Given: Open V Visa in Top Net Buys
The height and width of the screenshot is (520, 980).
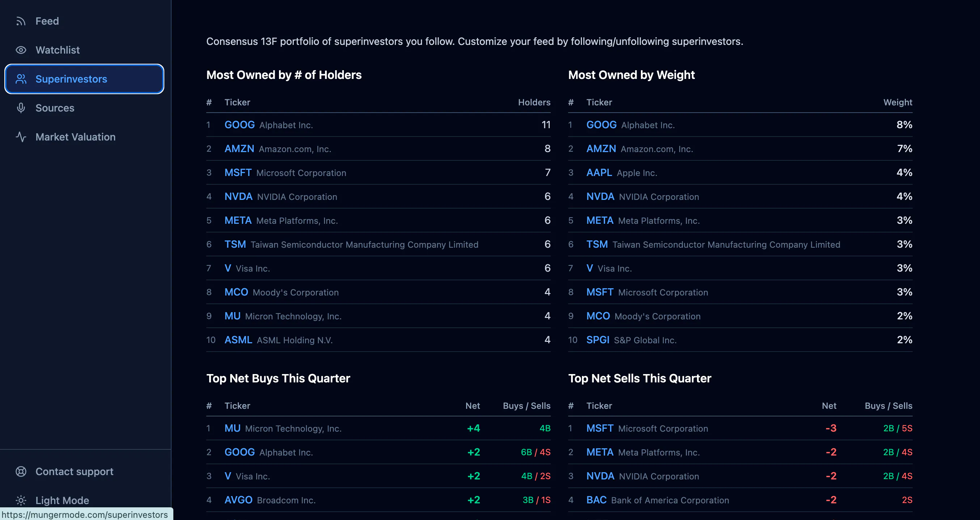Looking at the screenshot, I should click(228, 476).
